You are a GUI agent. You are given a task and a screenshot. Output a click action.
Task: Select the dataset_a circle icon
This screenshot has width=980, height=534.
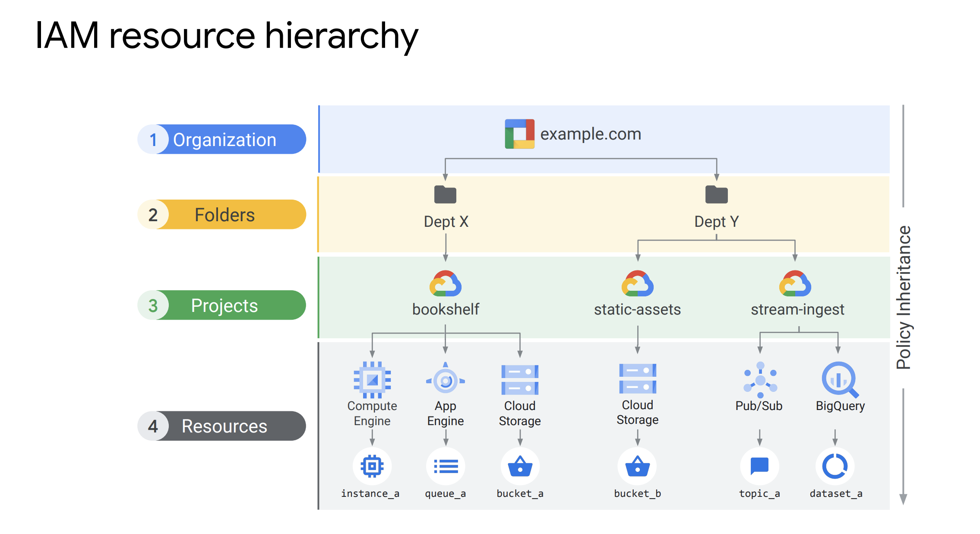tap(835, 466)
